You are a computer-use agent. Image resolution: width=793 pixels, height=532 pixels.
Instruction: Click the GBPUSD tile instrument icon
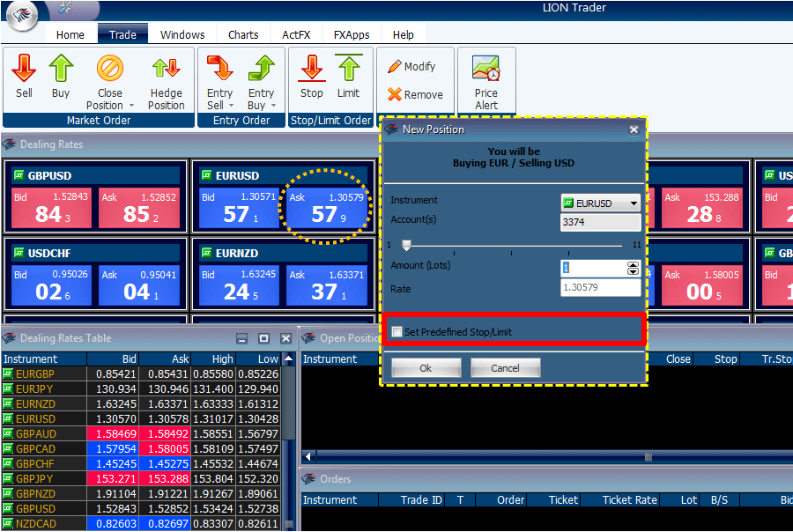pyautogui.click(x=19, y=175)
